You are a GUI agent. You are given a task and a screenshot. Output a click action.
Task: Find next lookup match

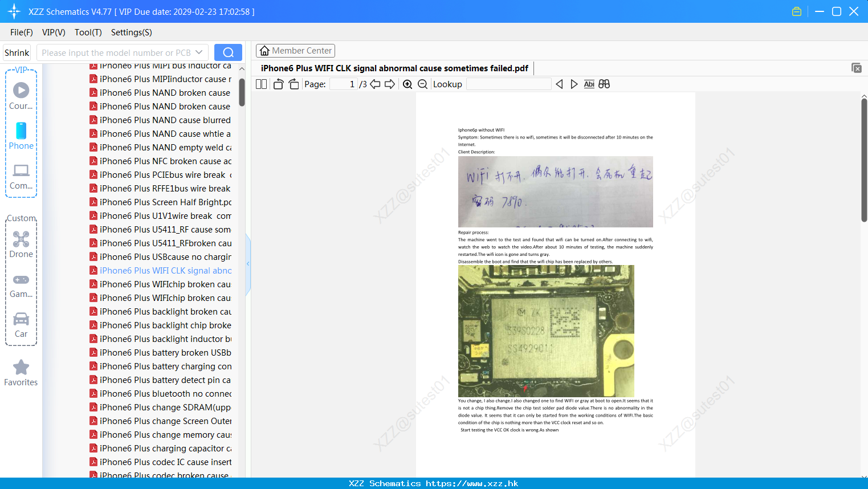574,84
